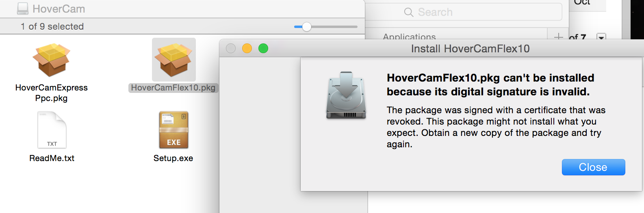Click the HoverCamFlex10.pkg filename label
This screenshot has width=644, height=213.
pyautogui.click(x=173, y=88)
